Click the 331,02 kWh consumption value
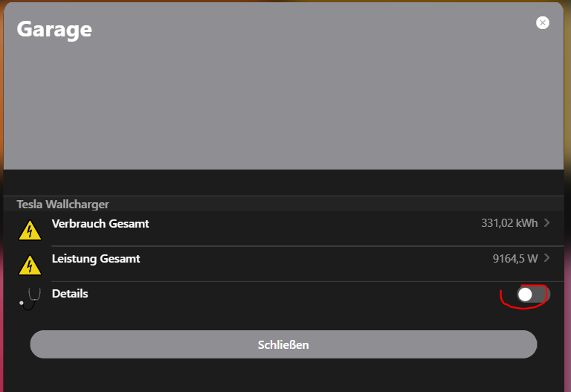The width and height of the screenshot is (571, 392). (x=509, y=223)
